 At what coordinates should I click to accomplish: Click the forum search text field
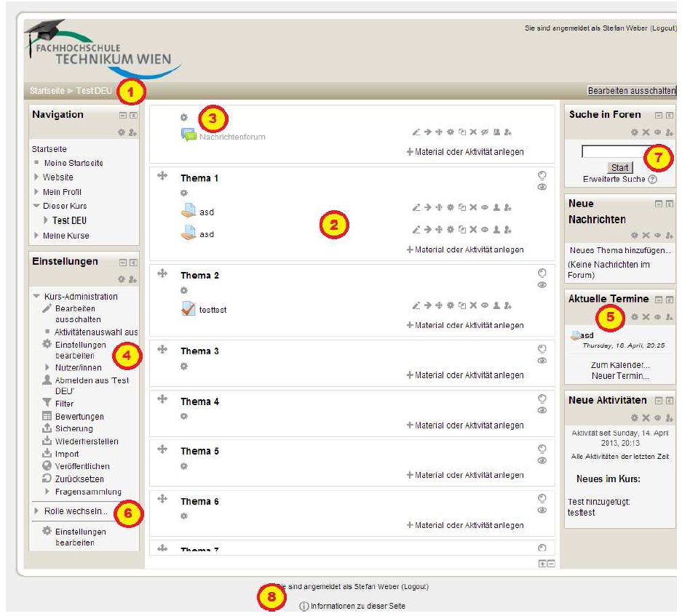(614, 152)
